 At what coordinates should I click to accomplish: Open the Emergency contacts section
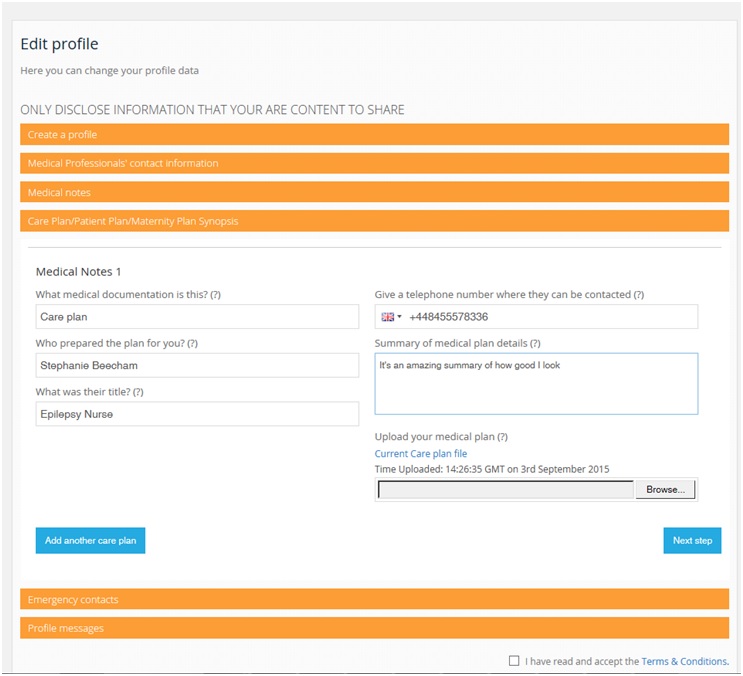pyautogui.click(x=374, y=599)
